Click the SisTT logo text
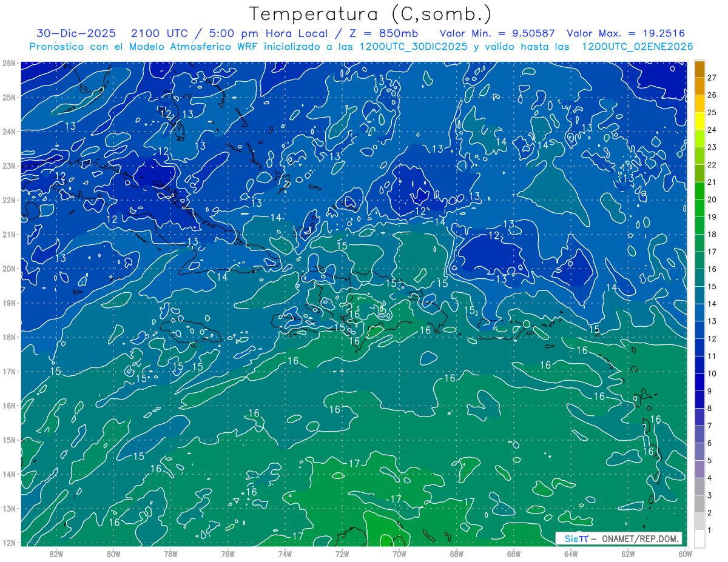The width and height of the screenshot is (728, 562). pyautogui.click(x=576, y=538)
